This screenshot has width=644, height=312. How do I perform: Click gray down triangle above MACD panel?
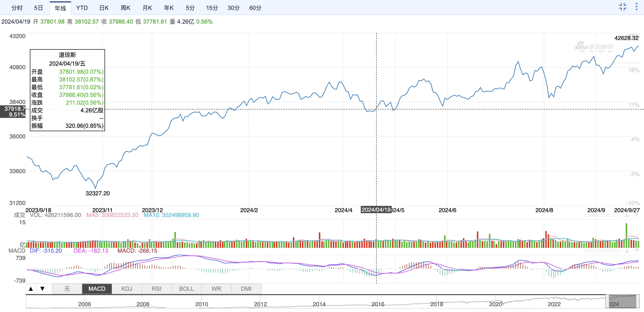(x=637, y=251)
